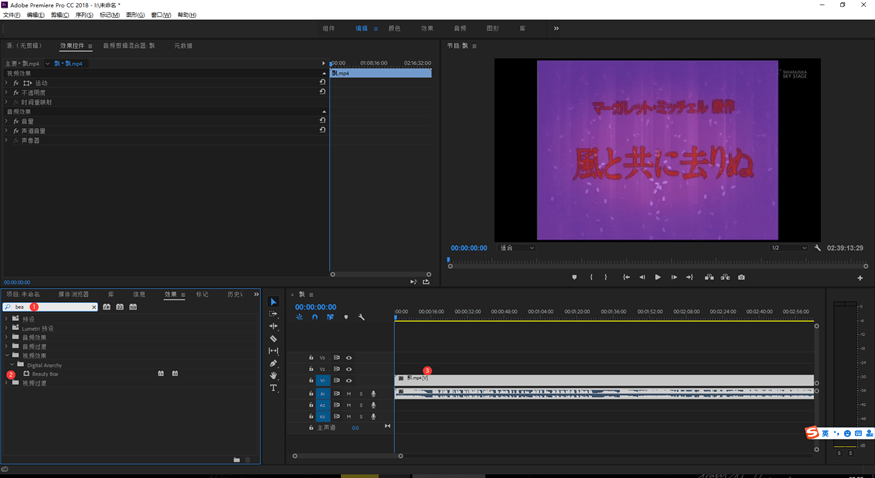Open the 序列(S) menu
The image size is (875, 478).
point(85,16)
